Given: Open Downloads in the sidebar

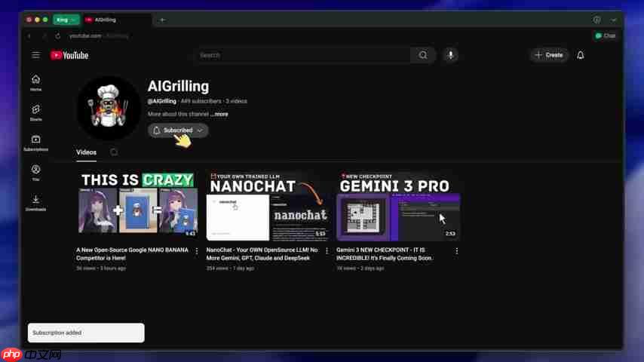Looking at the screenshot, I should tap(35, 203).
